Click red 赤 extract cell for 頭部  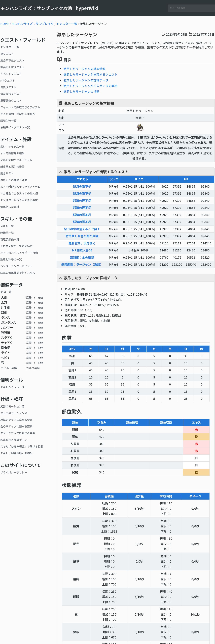[x=196, y=430]
